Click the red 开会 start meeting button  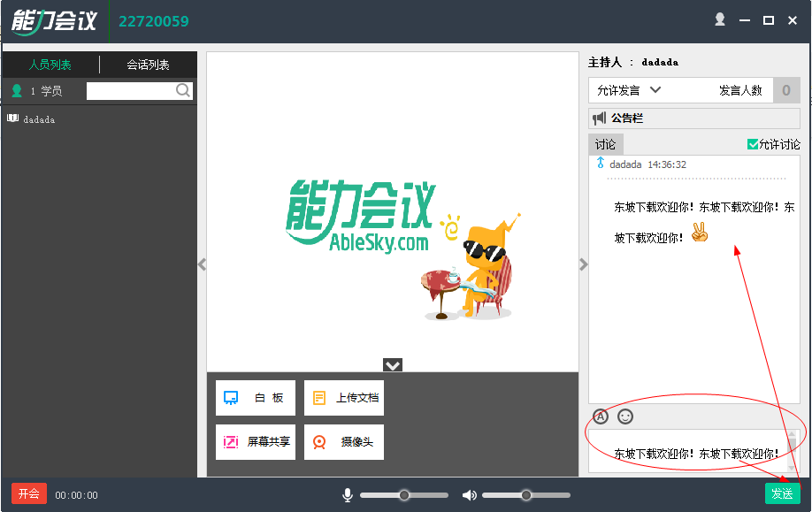click(x=27, y=495)
